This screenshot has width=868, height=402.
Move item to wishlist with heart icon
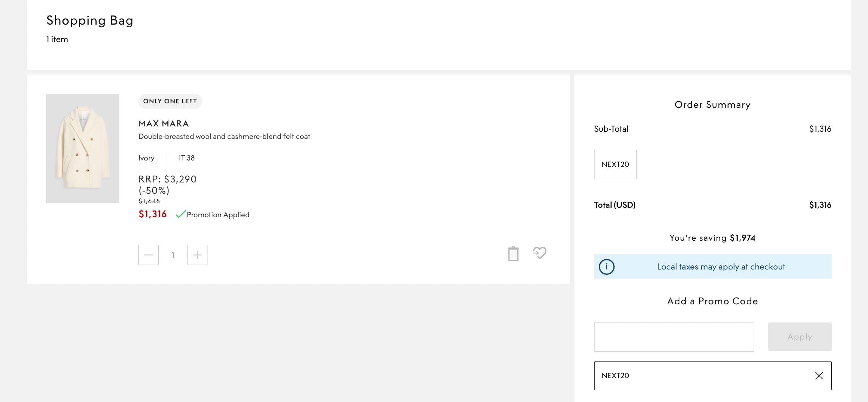[x=540, y=253]
